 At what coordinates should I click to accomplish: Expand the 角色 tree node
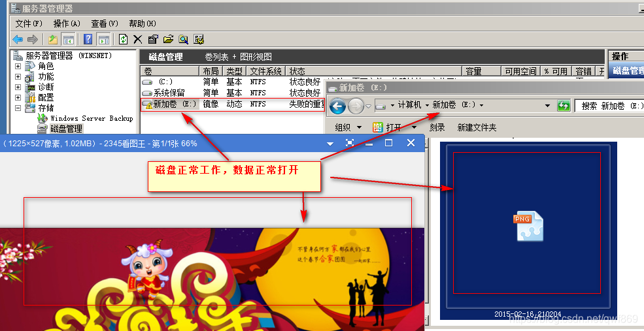[x=18, y=66]
